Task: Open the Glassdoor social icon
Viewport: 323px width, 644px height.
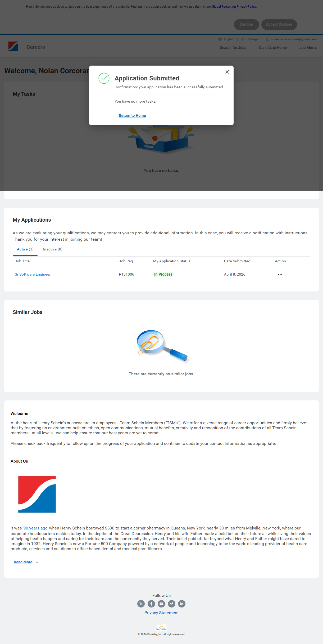Action: 171,604
